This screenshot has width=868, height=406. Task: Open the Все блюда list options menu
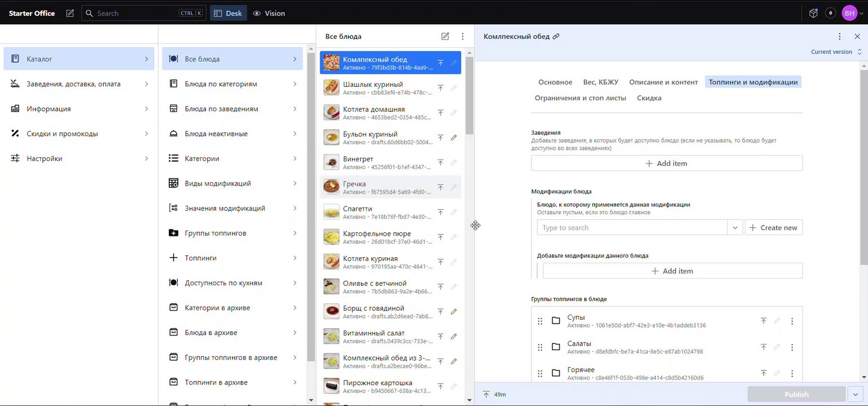click(462, 36)
